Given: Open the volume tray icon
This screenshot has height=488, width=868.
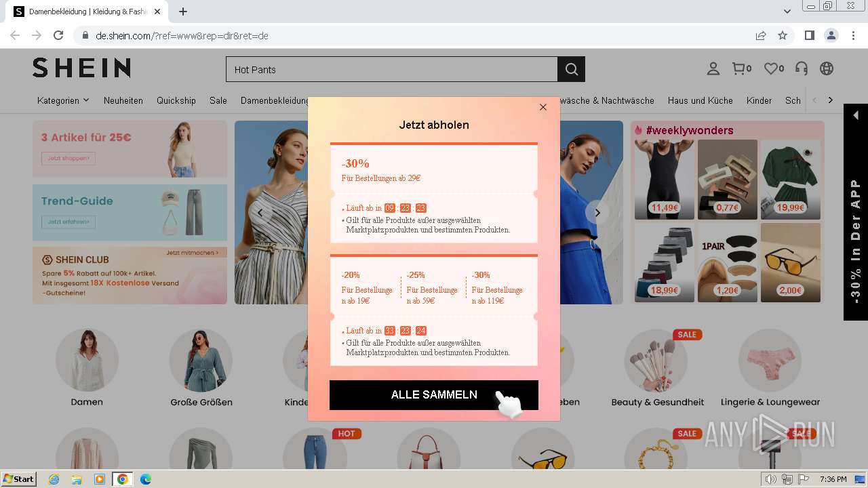Looking at the screenshot, I should click(771, 479).
